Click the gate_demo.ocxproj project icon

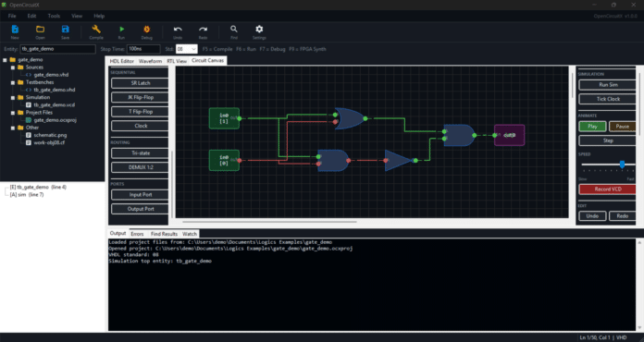pyautogui.click(x=29, y=120)
